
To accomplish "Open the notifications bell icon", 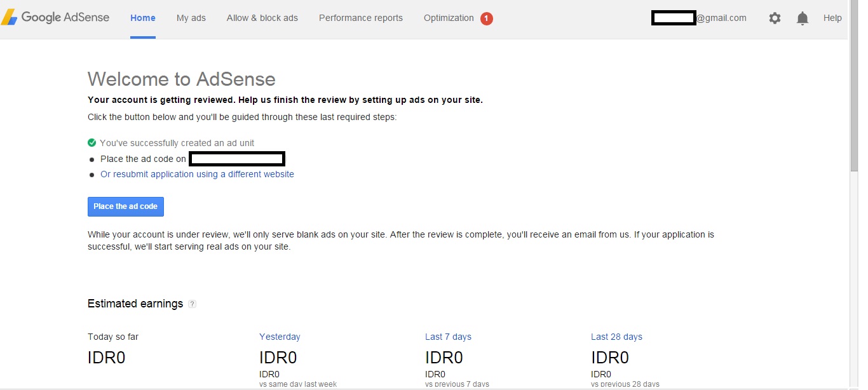I will [x=802, y=18].
